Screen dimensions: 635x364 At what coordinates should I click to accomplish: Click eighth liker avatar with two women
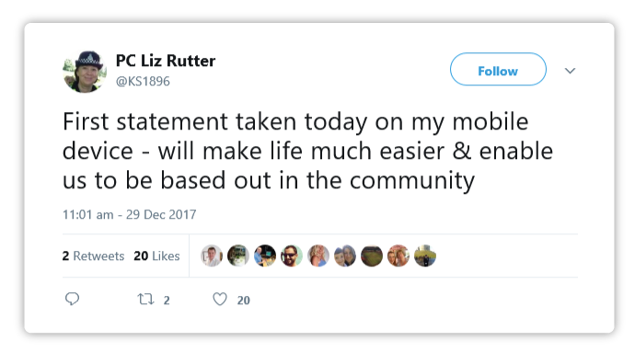tap(398, 256)
